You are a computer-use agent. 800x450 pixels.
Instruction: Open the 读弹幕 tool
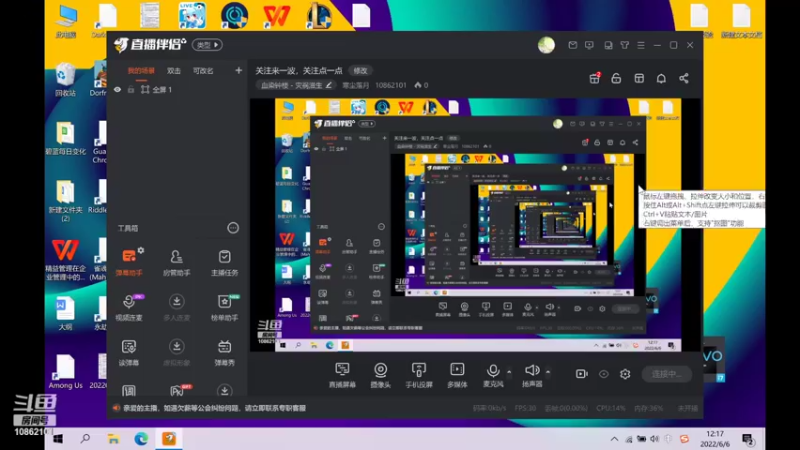(x=129, y=352)
